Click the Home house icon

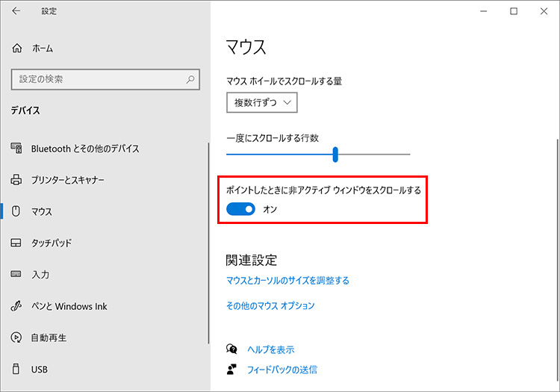pos(17,48)
